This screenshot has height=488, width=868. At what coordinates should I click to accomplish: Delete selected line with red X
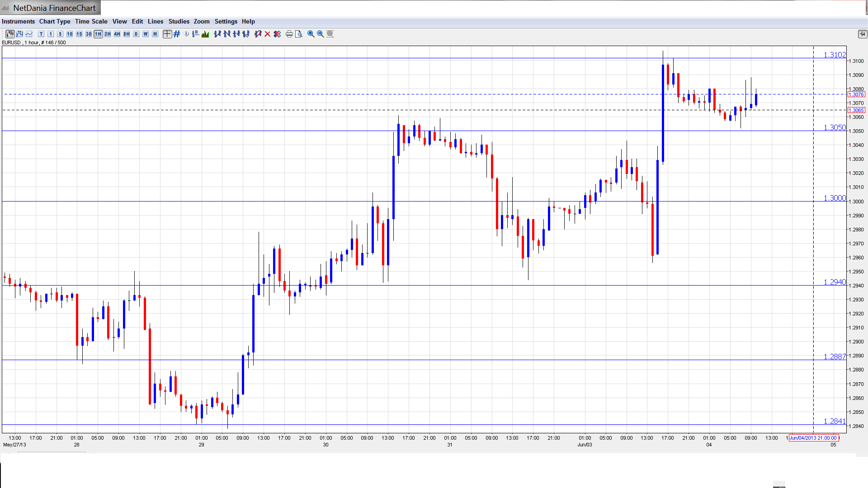(x=268, y=34)
